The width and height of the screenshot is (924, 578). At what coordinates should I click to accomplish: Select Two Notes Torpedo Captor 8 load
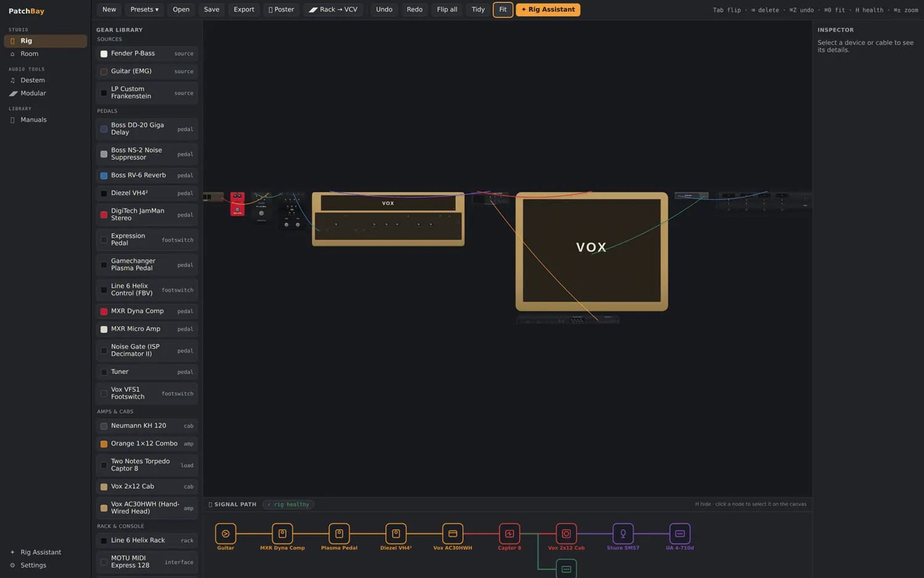147,465
